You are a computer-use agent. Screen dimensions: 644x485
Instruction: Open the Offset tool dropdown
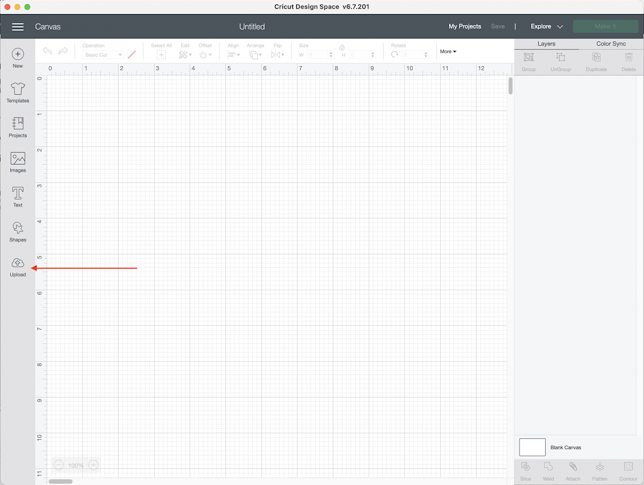pos(205,55)
